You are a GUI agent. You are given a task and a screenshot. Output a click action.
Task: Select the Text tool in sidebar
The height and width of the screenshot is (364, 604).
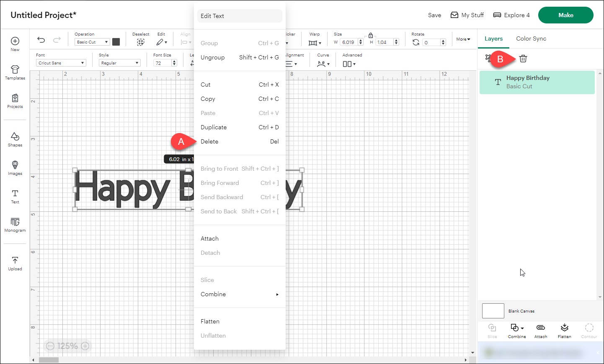[x=15, y=196]
